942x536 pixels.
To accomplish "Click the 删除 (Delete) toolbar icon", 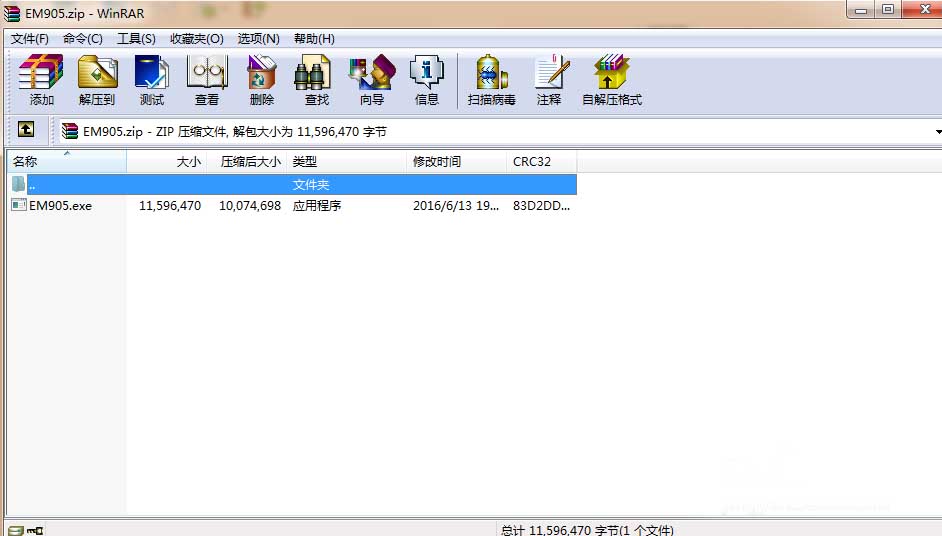I will tap(262, 72).
